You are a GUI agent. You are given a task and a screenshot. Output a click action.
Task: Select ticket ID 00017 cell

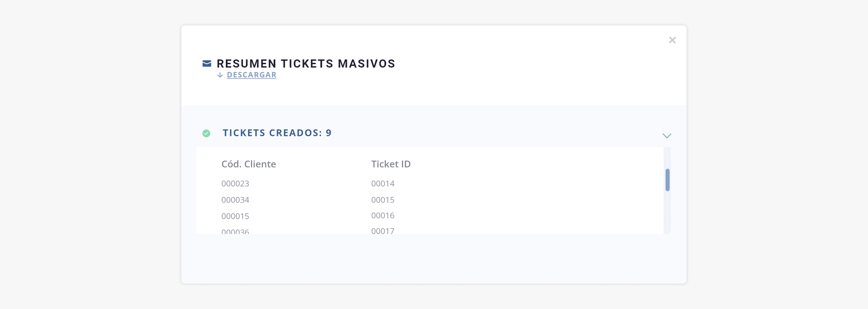click(x=383, y=231)
